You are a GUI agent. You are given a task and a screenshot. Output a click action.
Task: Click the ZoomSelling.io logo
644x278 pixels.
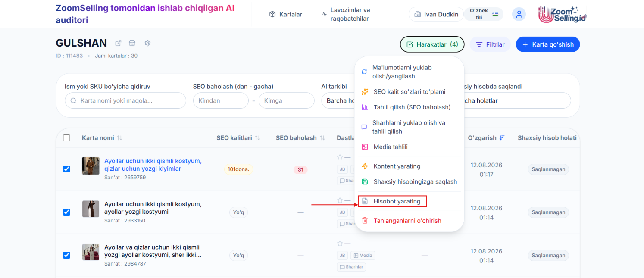(x=563, y=14)
